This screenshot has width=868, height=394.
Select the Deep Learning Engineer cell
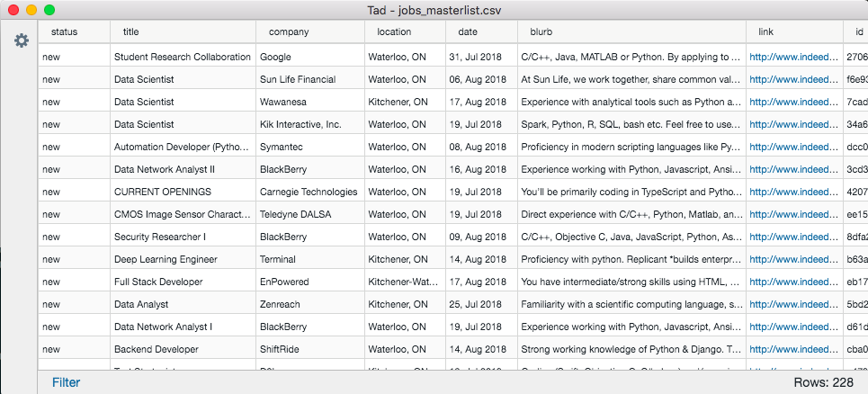click(183, 259)
